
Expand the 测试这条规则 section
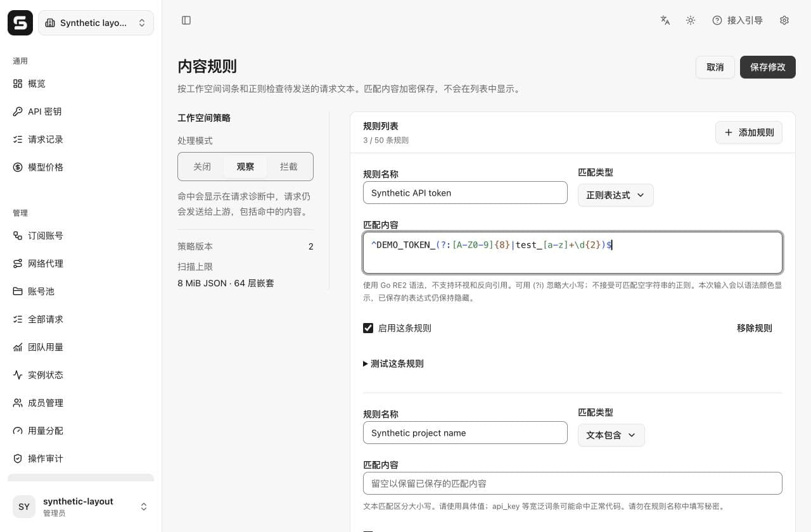coord(393,364)
